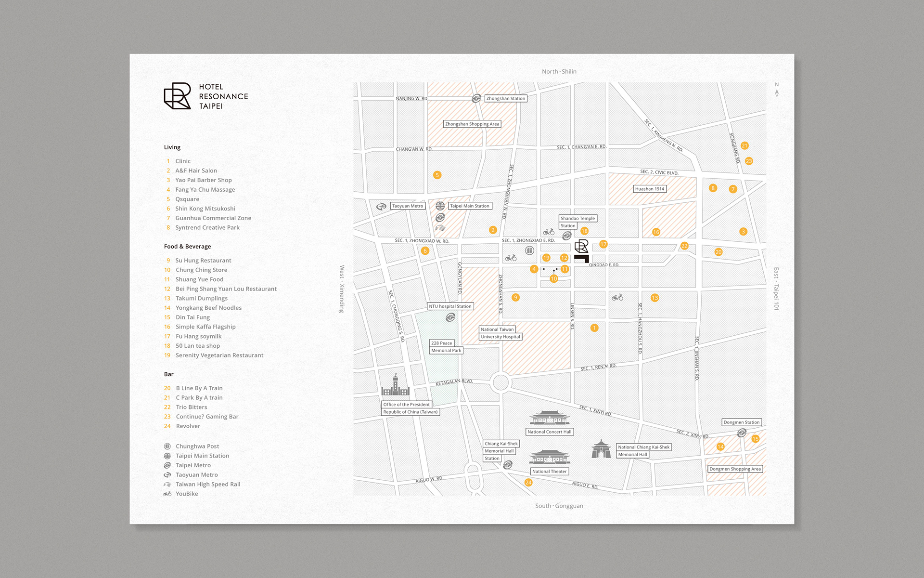Click the Chiang Kai-Shek Memorial Hall gate icon

pos(601,449)
